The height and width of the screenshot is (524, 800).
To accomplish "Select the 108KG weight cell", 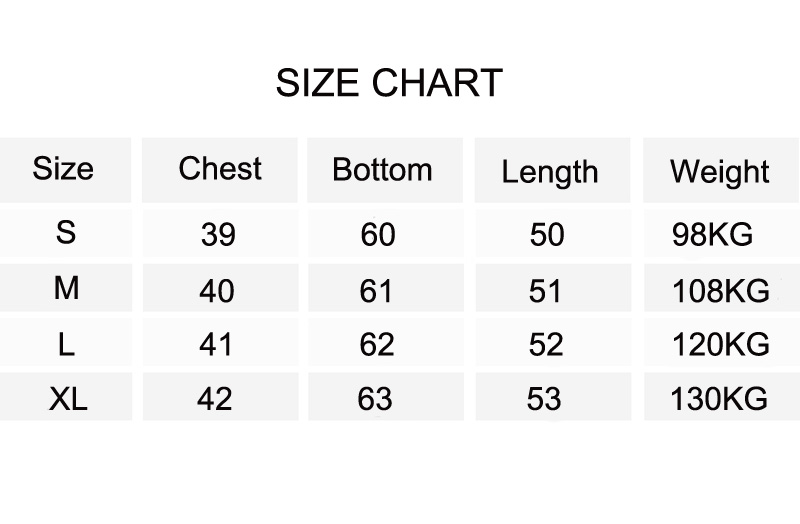I will click(x=720, y=291).
